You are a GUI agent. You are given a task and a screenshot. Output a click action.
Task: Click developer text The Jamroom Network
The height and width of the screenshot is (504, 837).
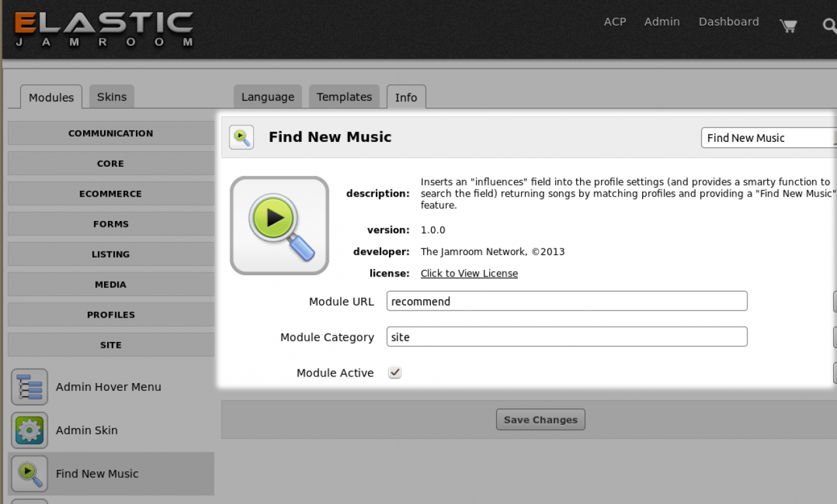click(x=492, y=252)
